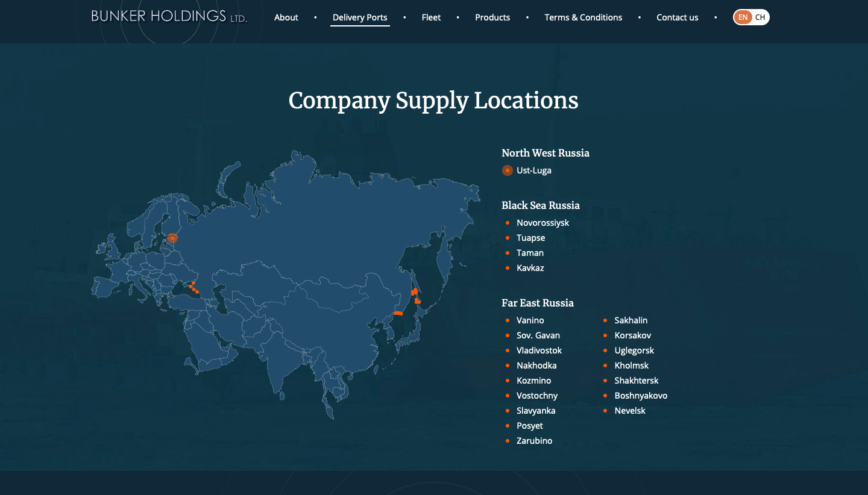
Task: Open the About menu item
Action: (x=286, y=17)
